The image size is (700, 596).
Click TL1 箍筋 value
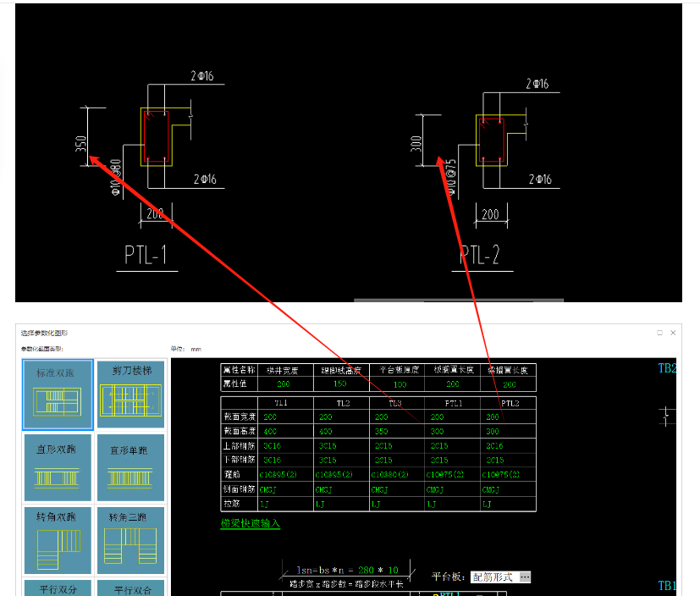(x=278, y=474)
